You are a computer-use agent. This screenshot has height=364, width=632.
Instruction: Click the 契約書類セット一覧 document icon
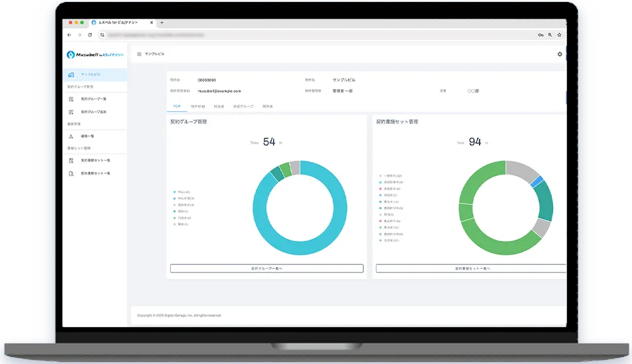[71, 161]
